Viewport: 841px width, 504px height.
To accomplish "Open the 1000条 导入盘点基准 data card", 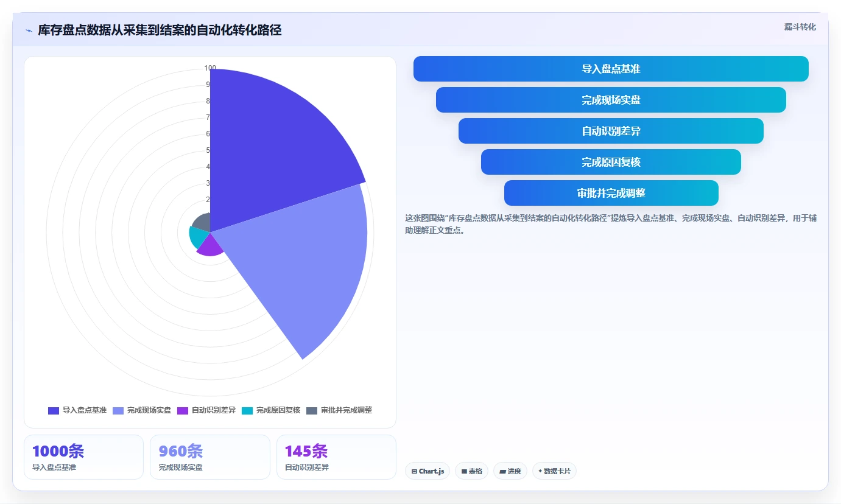I will click(x=83, y=457).
